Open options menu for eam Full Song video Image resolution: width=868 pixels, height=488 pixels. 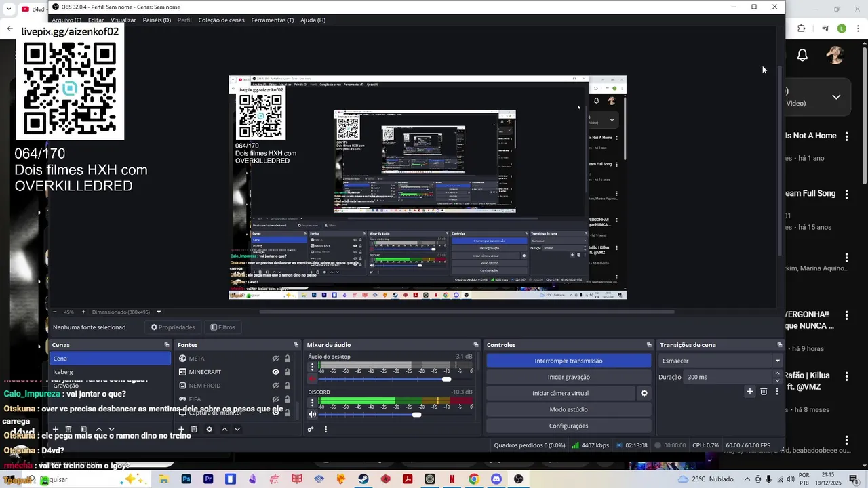(846, 195)
